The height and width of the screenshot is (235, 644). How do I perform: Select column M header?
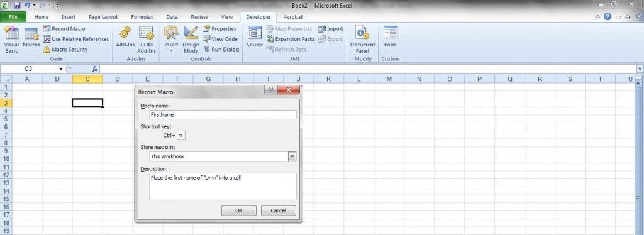coord(389,79)
